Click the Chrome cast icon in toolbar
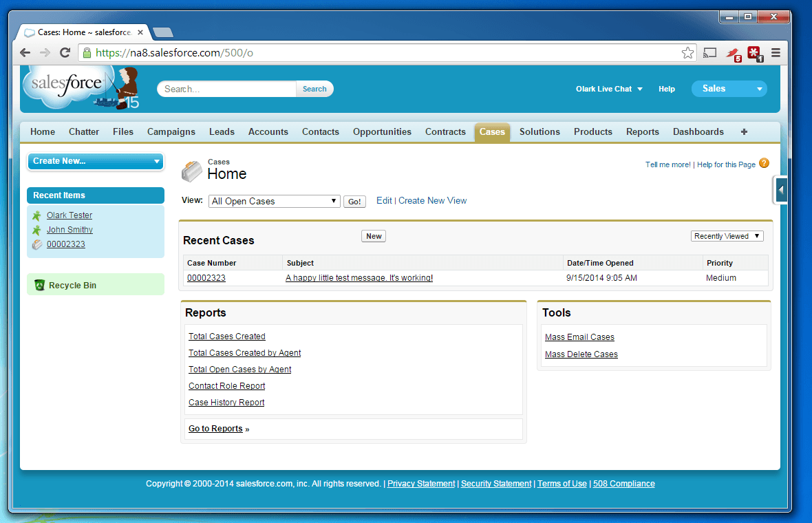Screen dimensions: 812x523 pyautogui.click(x=710, y=53)
